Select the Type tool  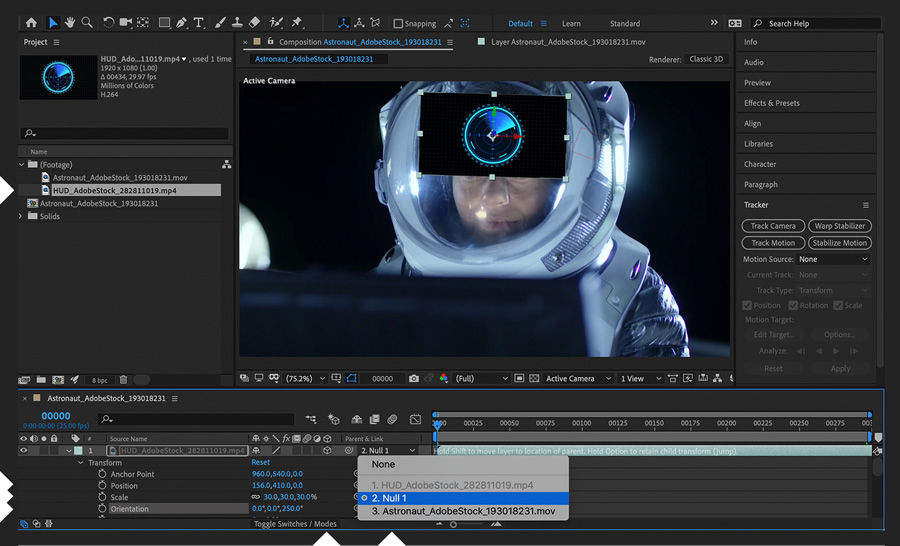click(x=199, y=22)
